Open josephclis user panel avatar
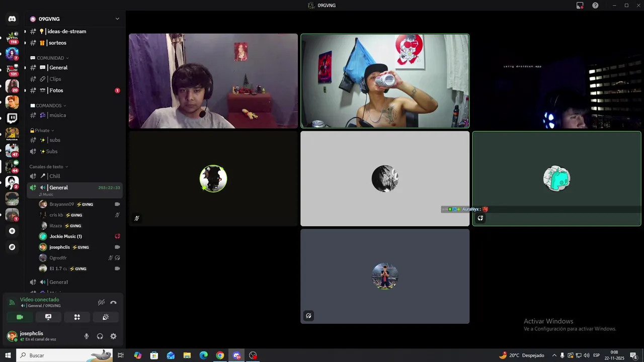644x362 pixels. (12, 336)
